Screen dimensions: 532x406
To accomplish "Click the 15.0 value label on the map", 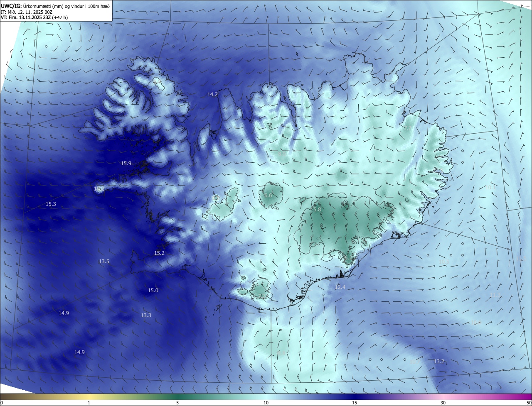I will click(153, 291).
